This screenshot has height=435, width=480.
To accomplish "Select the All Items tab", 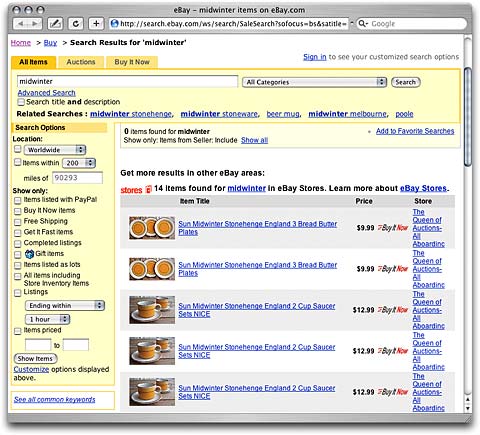I will coord(33,62).
